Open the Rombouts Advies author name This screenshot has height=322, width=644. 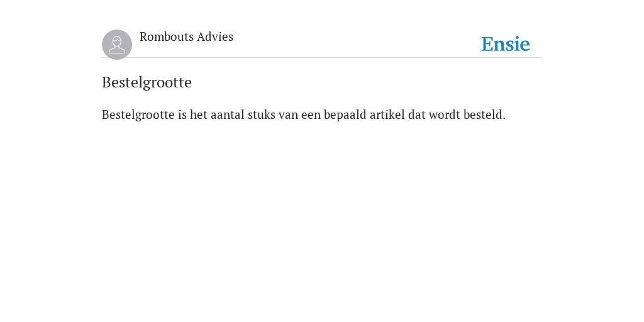tap(186, 37)
